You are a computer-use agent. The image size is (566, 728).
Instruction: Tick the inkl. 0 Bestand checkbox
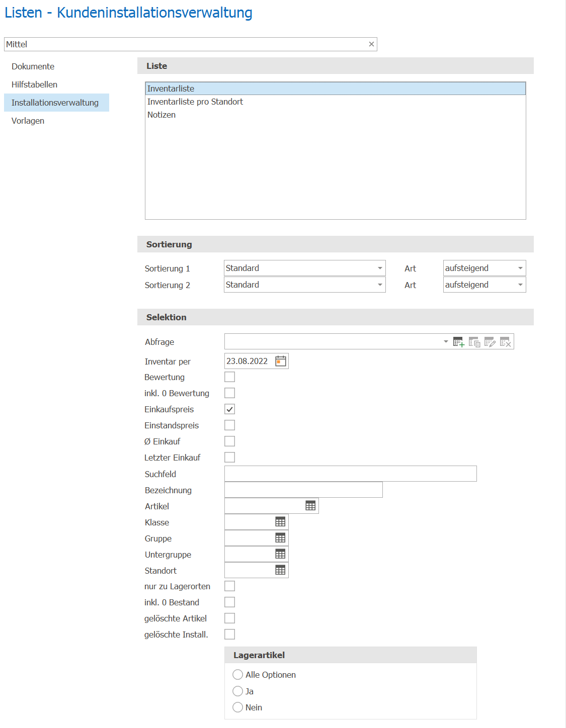(x=229, y=602)
